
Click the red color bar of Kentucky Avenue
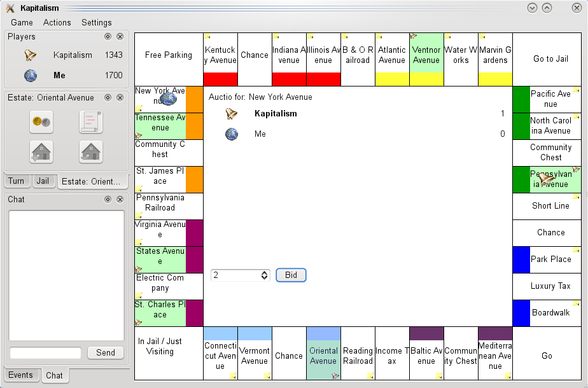[220, 79]
